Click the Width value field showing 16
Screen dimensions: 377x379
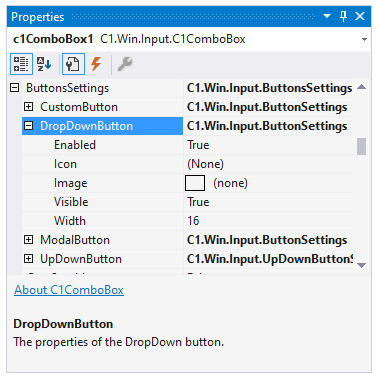(268, 221)
